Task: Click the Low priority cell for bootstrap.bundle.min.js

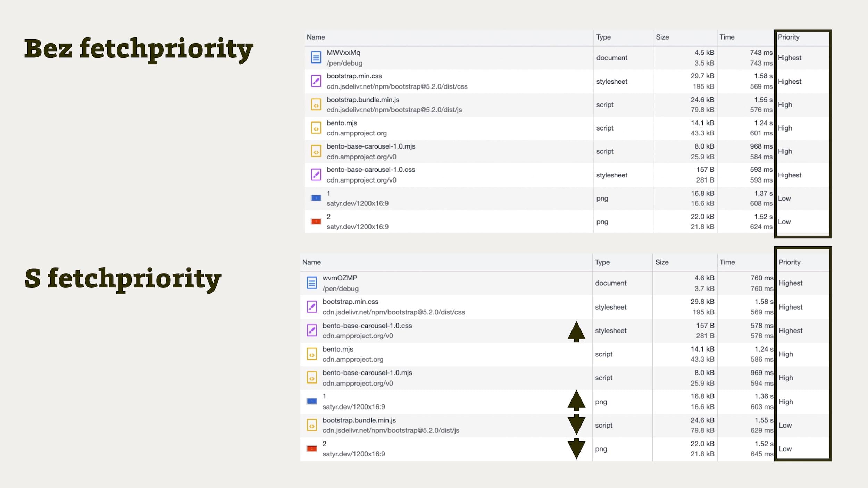Action: 785,425
